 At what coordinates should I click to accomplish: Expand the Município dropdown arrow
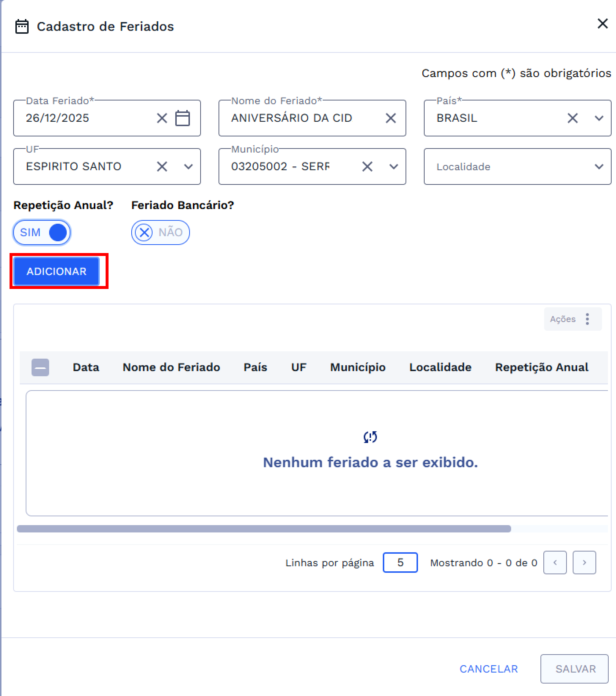(393, 166)
